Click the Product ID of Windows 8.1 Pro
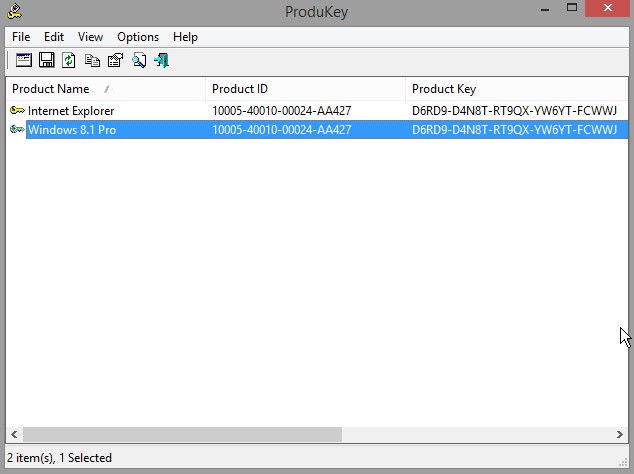Image resolution: width=634 pixels, height=474 pixels. (281, 130)
